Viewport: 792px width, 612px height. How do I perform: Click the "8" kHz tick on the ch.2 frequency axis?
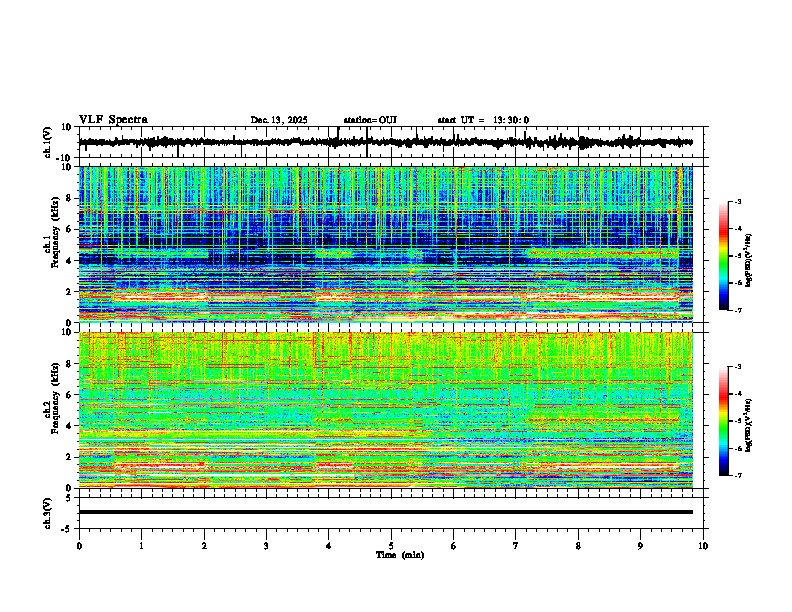[x=70, y=364]
